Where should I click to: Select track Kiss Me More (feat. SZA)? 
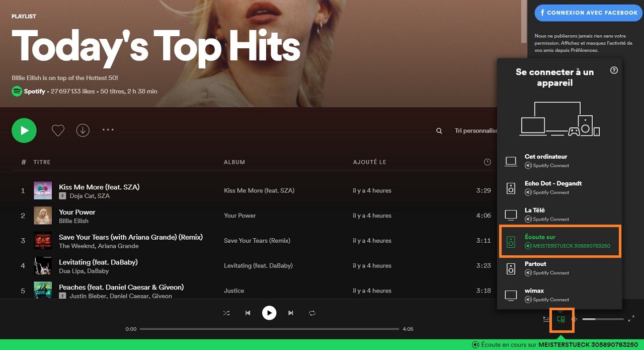99,187
